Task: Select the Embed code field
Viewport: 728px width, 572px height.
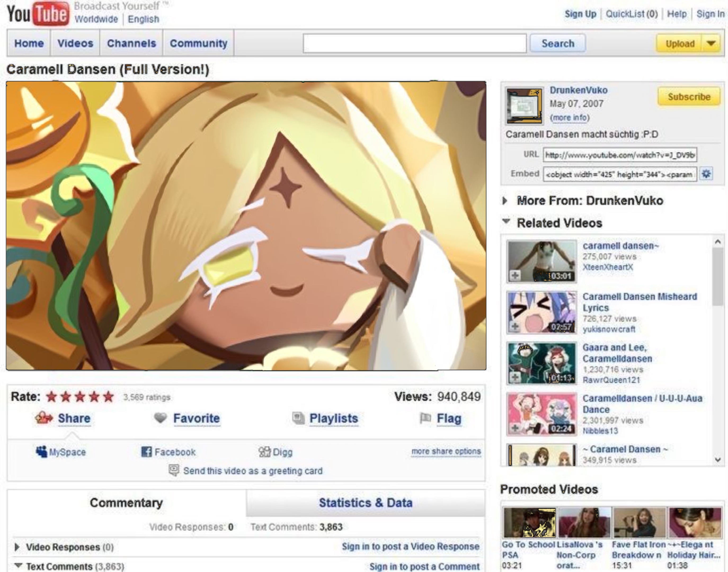Action: (x=620, y=174)
